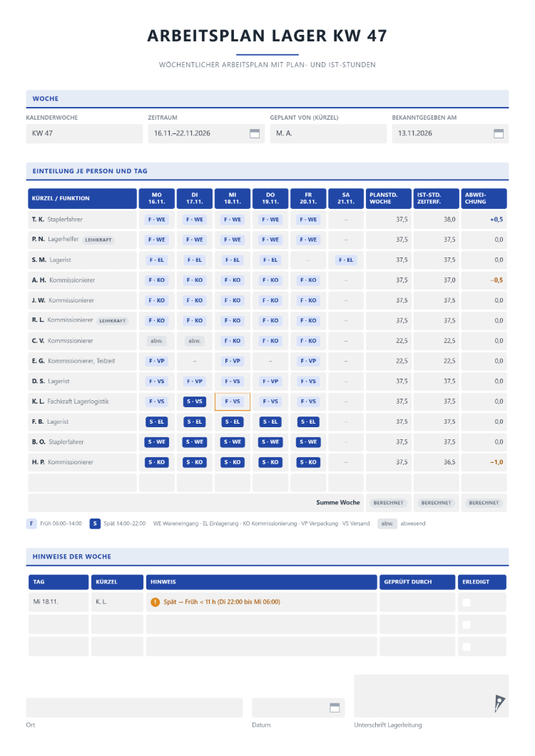The width and height of the screenshot is (535, 756).
Task: Open calendar picker in Zeitraum field
Action: 255,133
